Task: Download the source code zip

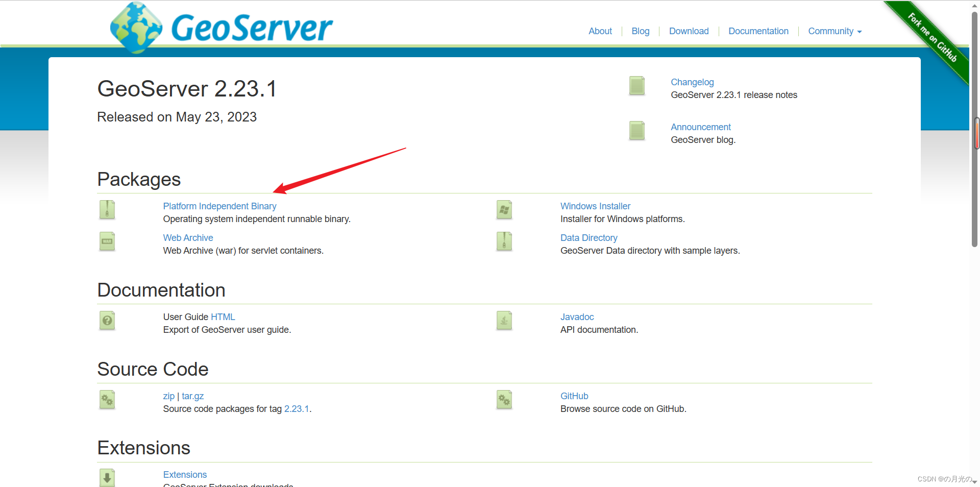Action: coord(168,396)
